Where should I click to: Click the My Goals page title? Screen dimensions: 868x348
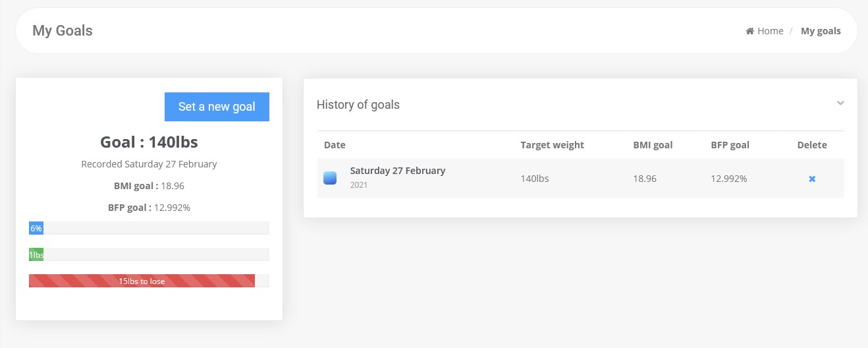[63, 30]
